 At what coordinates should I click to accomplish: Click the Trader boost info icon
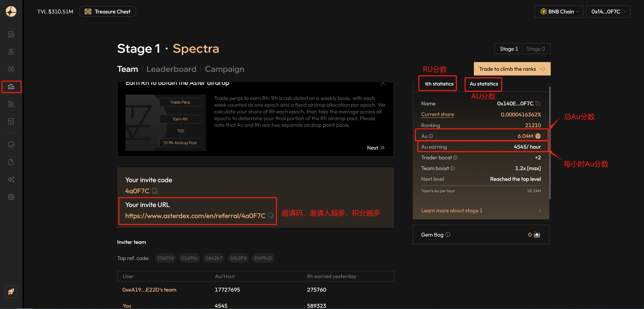(x=455, y=157)
